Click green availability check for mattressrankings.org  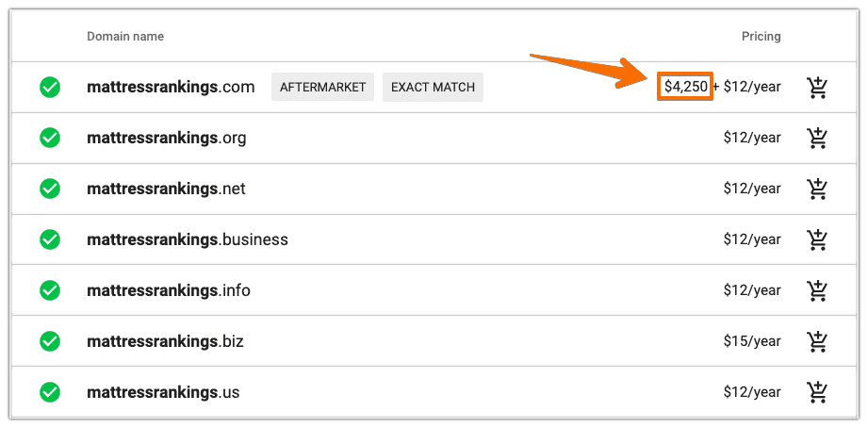(50, 139)
